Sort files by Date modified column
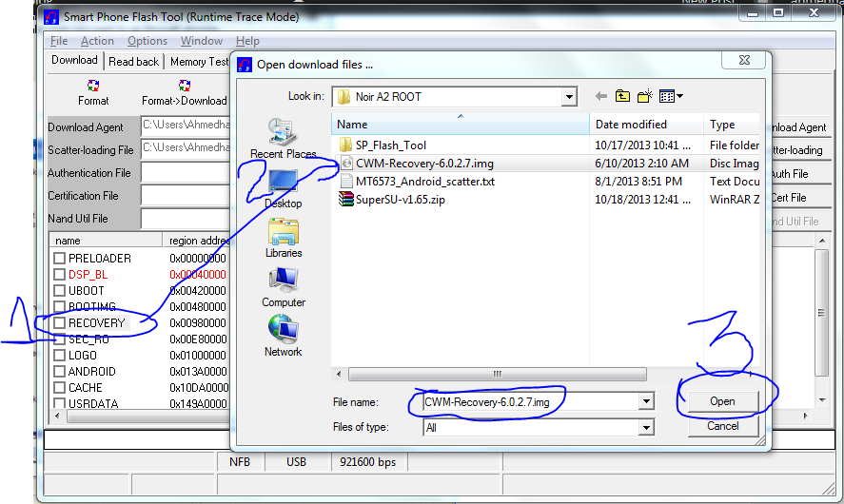 [646, 125]
